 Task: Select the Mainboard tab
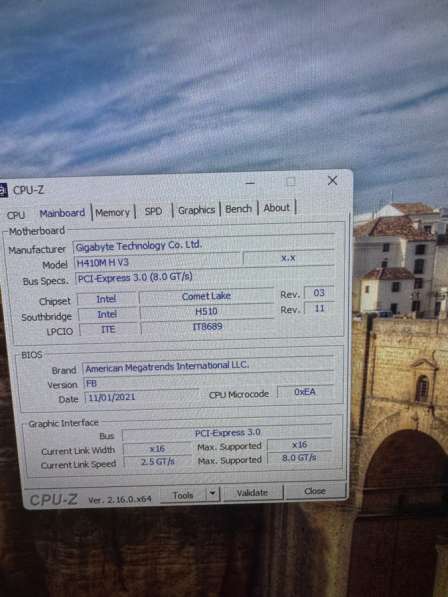point(62,213)
